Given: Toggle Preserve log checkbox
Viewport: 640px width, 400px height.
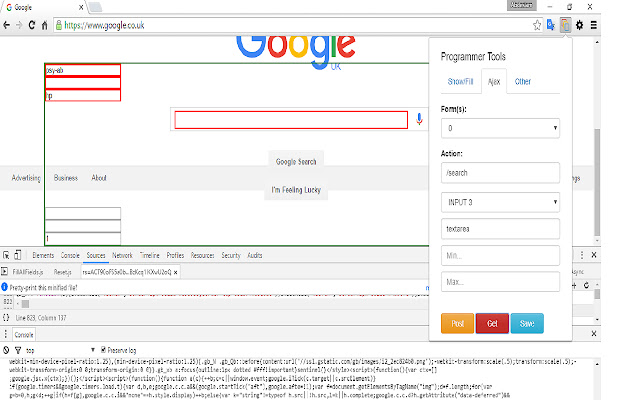Looking at the screenshot, I should (103, 349).
